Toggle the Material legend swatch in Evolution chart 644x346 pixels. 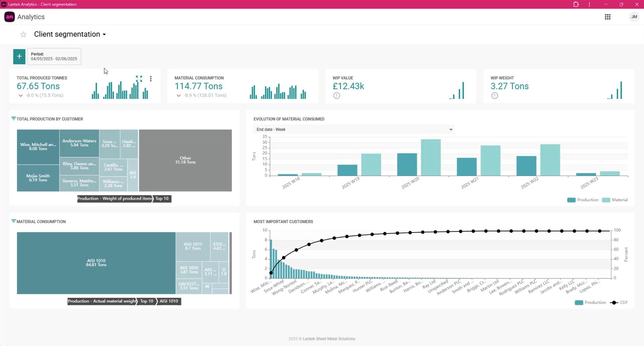click(606, 200)
